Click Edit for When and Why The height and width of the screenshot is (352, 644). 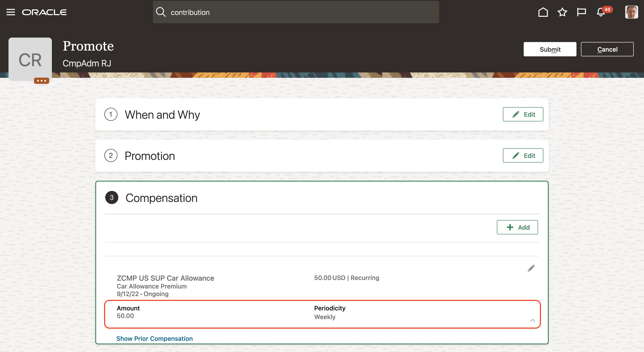coord(523,115)
